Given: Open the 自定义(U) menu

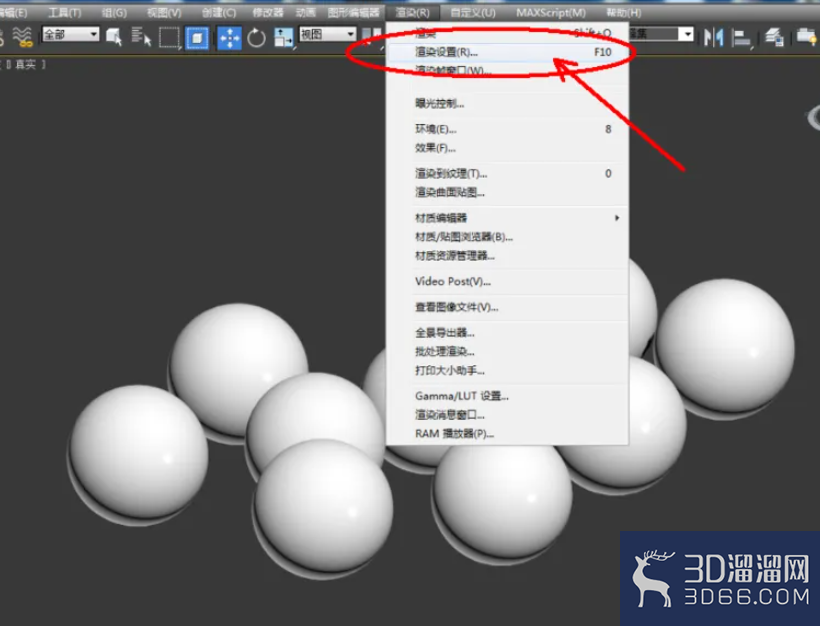Looking at the screenshot, I should point(473,12).
